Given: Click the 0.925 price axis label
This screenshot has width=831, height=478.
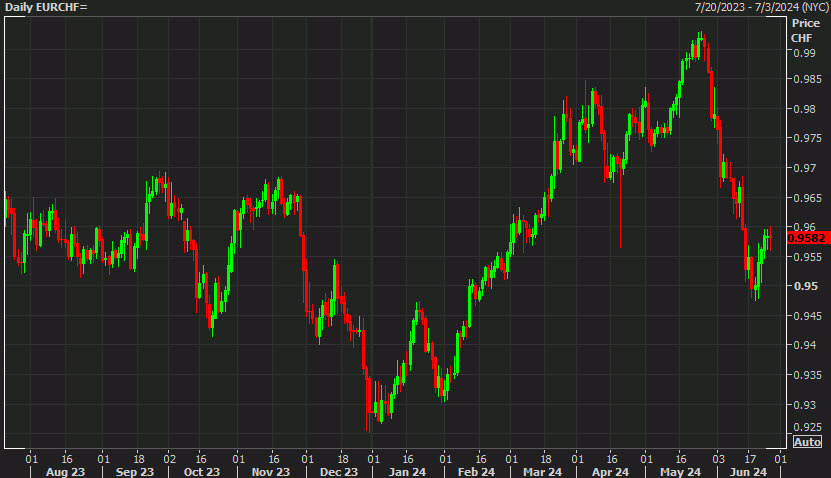Looking at the screenshot, I should [x=808, y=427].
